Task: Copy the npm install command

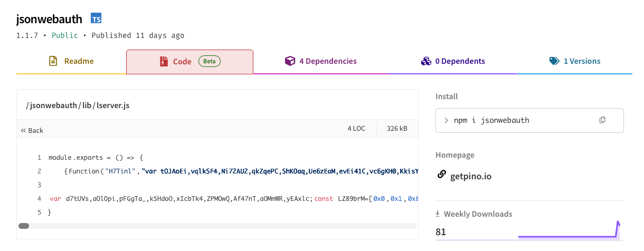Action: point(602,120)
